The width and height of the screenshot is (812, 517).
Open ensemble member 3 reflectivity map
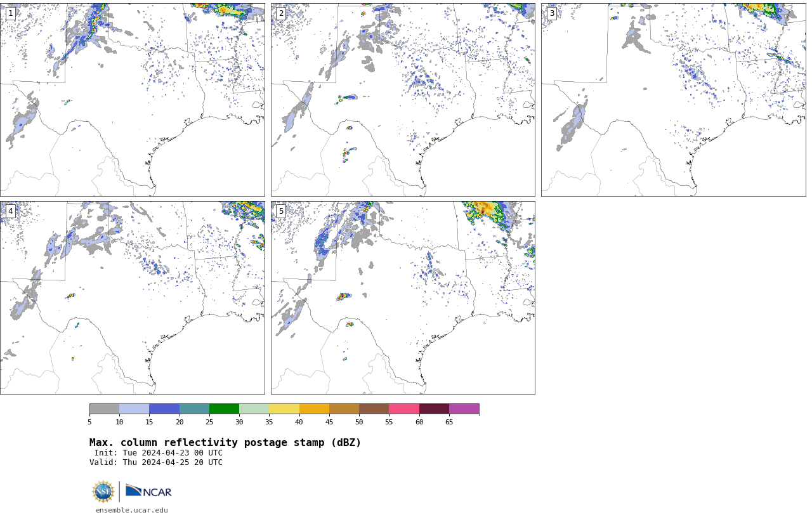673,100
